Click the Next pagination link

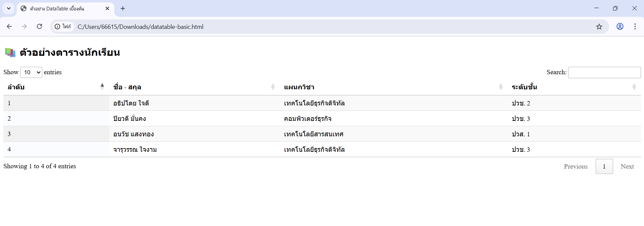(627, 167)
